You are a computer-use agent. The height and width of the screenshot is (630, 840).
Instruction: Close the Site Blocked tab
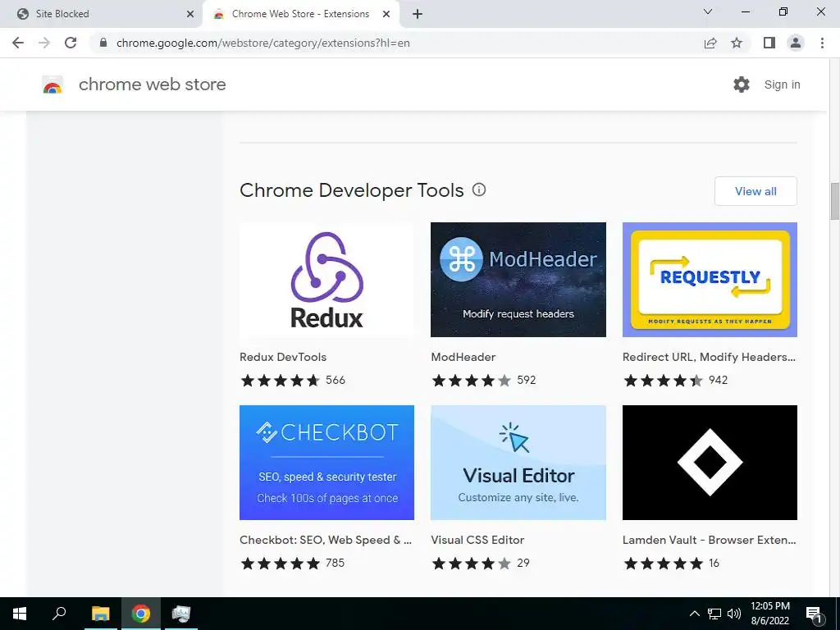coord(190,14)
